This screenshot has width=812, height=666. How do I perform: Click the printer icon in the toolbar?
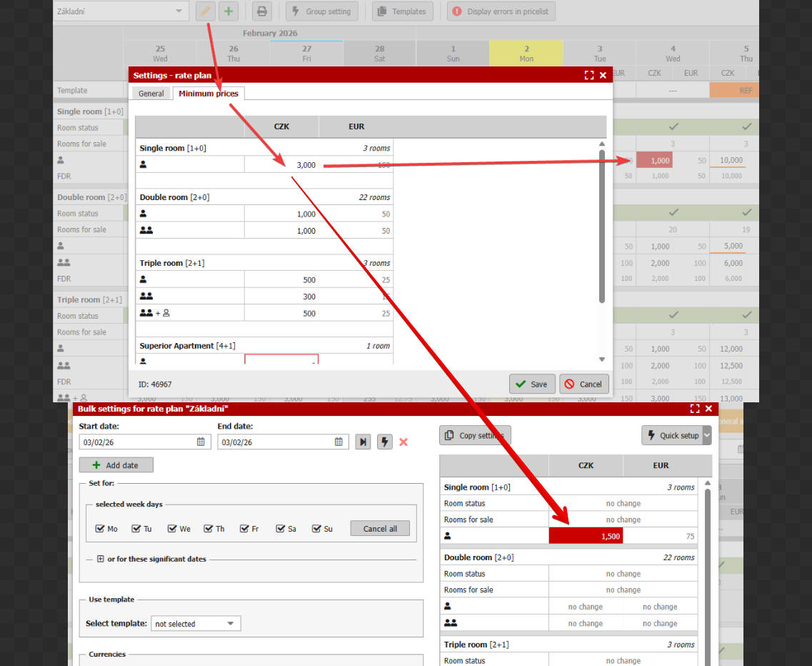point(262,11)
